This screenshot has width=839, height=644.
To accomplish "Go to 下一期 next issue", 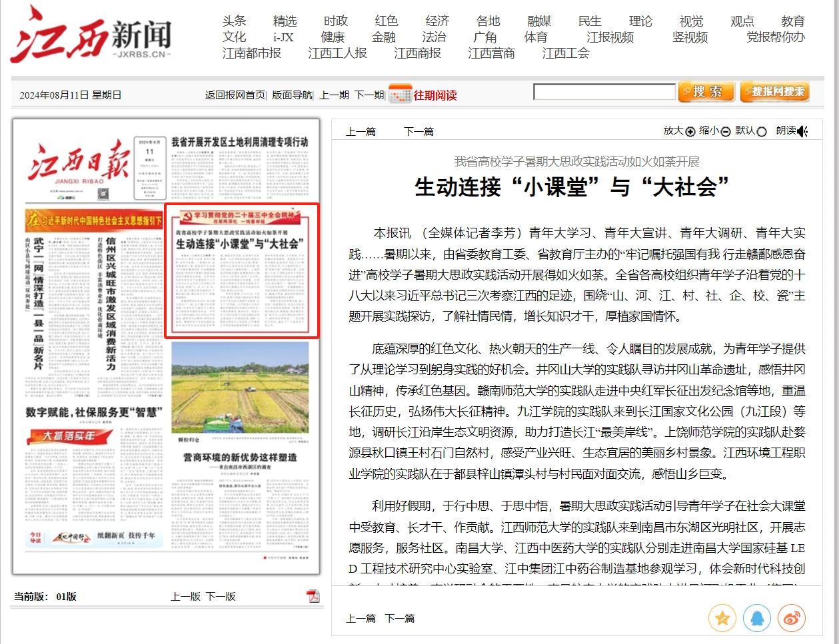I will tap(369, 95).
